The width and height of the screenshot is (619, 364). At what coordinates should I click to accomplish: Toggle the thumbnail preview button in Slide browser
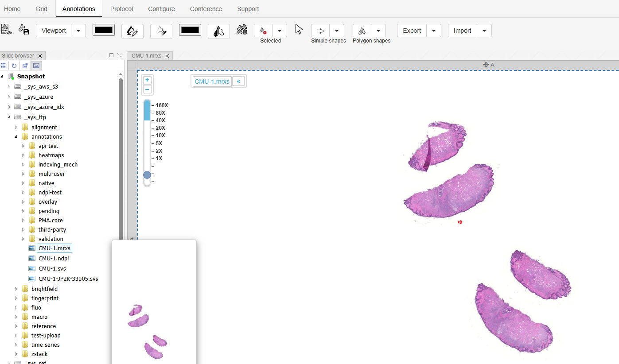pyautogui.click(x=36, y=66)
